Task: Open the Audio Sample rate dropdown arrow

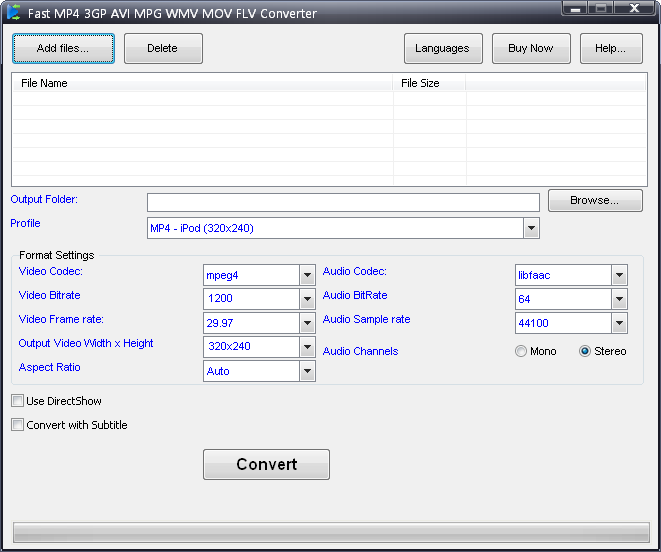Action: (619, 323)
